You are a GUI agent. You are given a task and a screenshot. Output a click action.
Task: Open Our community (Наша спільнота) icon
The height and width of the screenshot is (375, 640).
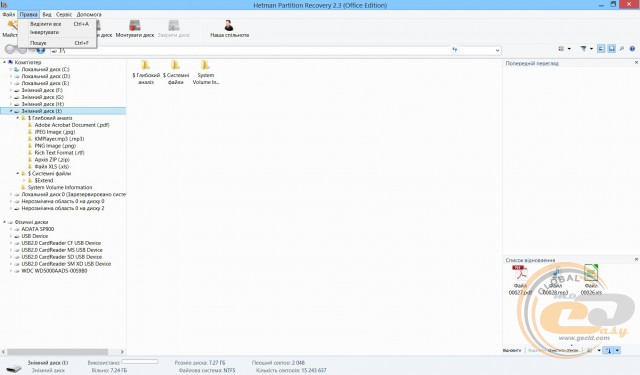229,25
